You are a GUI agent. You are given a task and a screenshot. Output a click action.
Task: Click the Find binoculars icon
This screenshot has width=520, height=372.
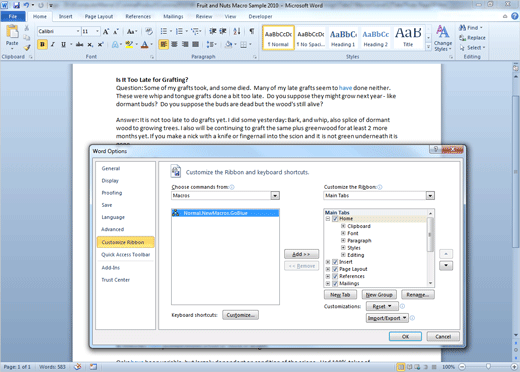(x=462, y=28)
